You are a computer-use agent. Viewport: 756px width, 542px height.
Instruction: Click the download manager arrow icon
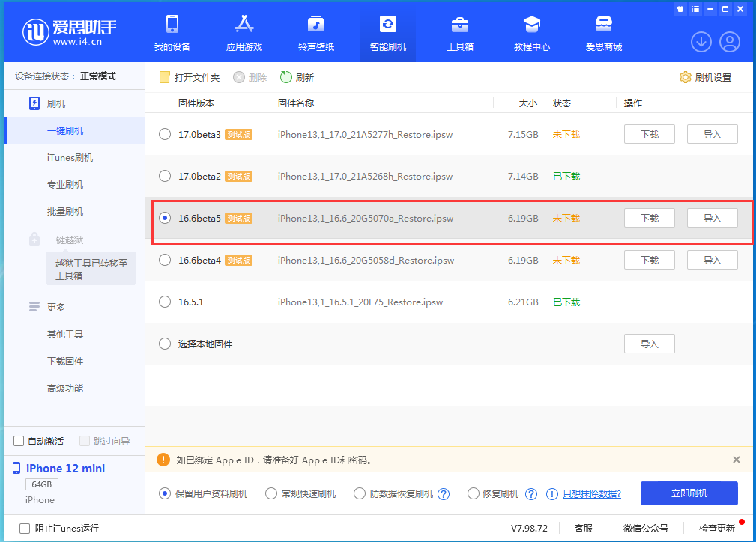pyautogui.click(x=701, y=42)
